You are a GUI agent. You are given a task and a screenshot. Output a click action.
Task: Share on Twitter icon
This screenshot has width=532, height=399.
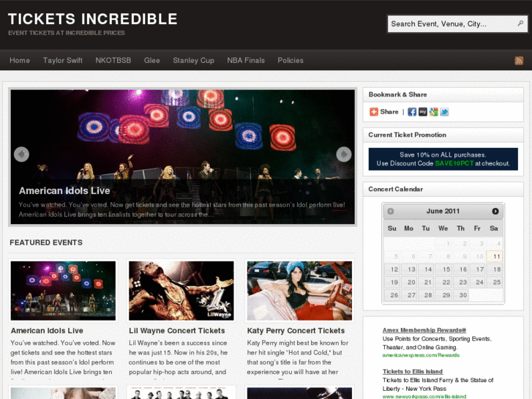point(444,112)
